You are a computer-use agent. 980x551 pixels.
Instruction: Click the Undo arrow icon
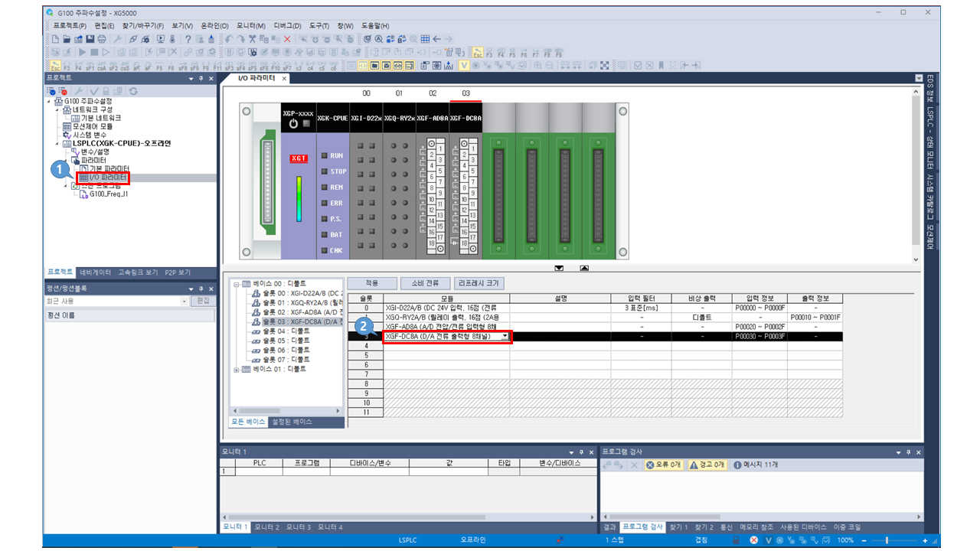[229, 37]
